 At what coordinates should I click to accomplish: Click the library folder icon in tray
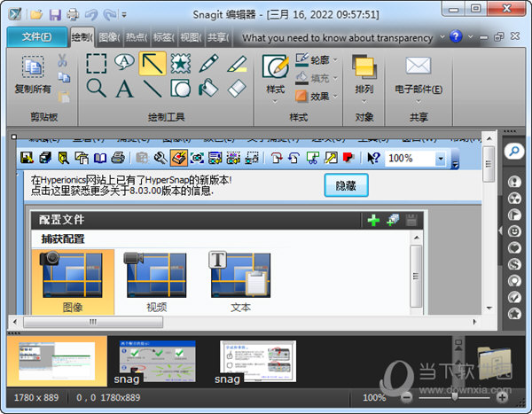tap(495, 362)
